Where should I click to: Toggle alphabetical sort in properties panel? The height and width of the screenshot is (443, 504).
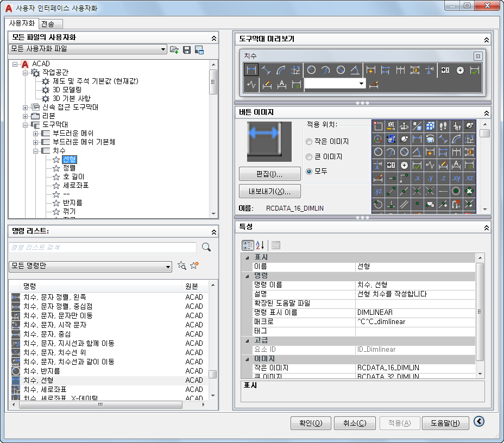(x=260, y=245)
